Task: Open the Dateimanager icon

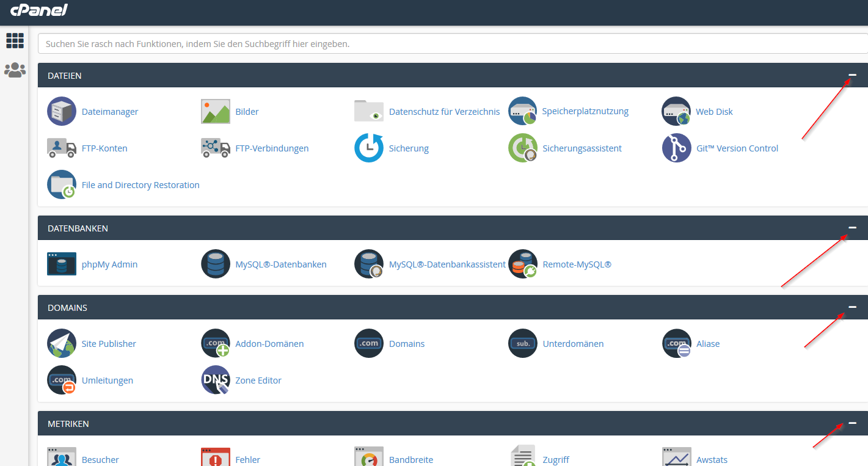Action: [62, 111]
